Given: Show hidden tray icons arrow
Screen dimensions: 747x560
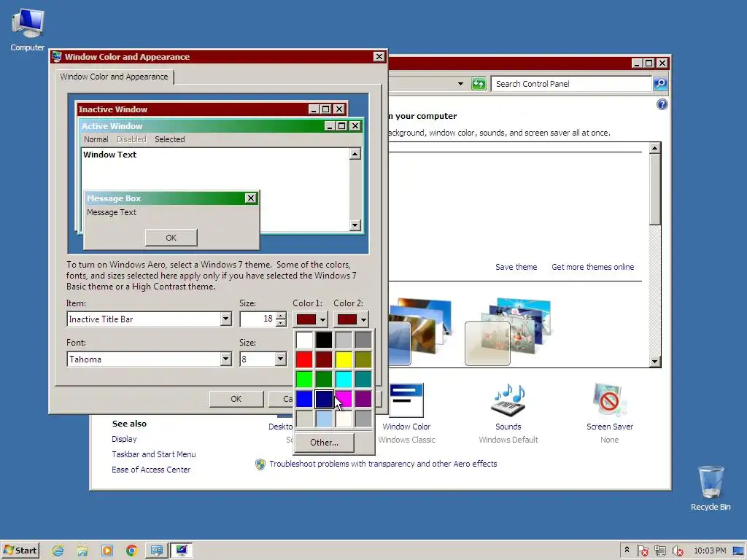Looking at the screenshot, I should 627,550.
